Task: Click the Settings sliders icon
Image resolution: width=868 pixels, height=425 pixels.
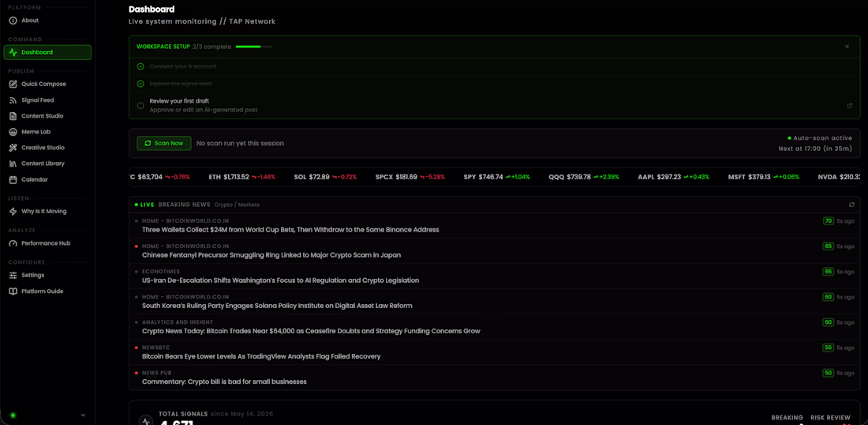Action: click(x=13, y=276)
